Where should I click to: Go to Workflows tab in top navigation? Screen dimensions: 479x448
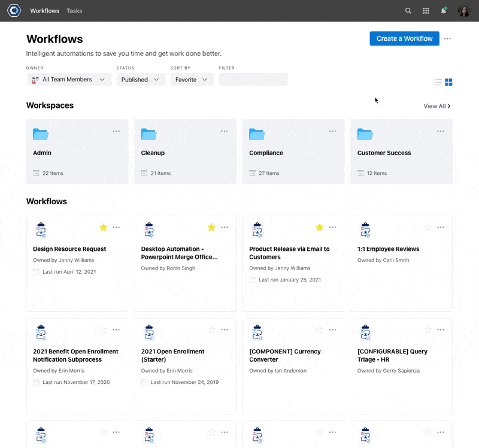coord(44,11)
